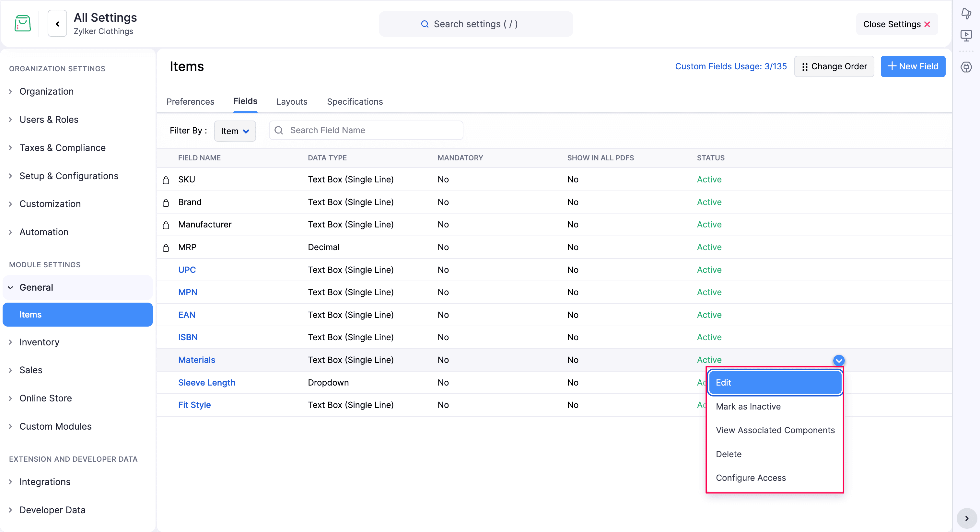980x532 pixels.
Task: Click the New Field button
Action: [x=913, y=66]
